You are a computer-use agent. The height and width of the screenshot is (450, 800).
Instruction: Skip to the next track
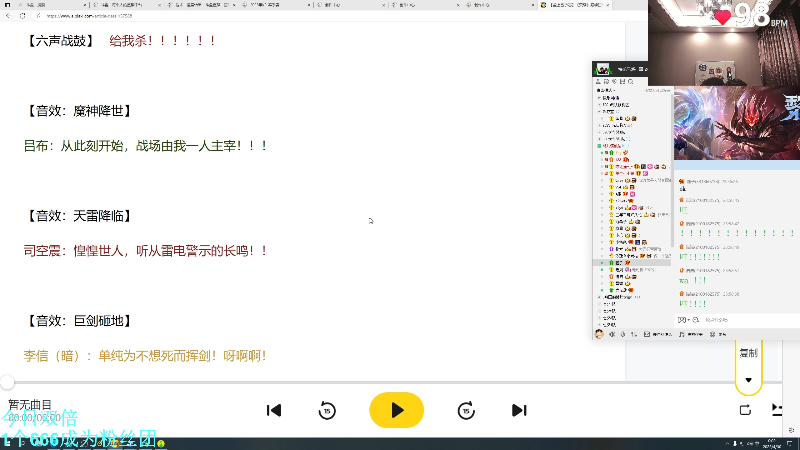(519, 410)
